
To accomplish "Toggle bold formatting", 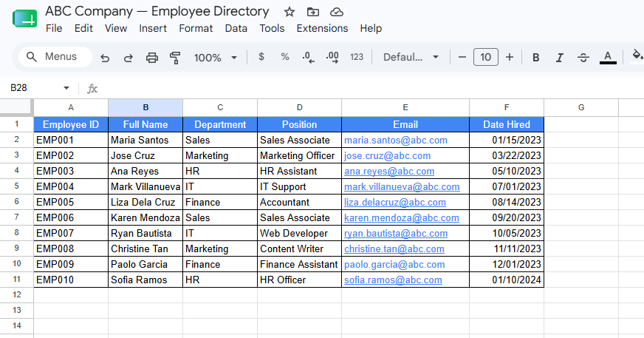I will coord(535,58).
